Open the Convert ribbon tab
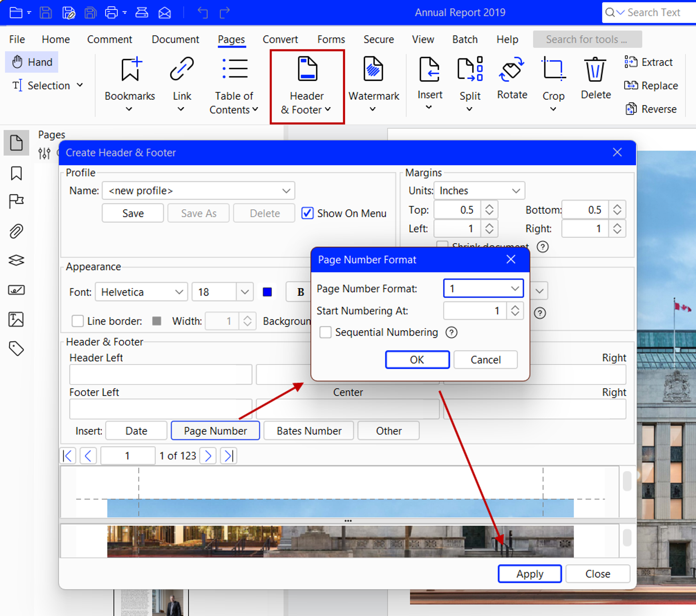Image resolution: width=696 pixels, height=616 pixels. [x=280, y=39]
